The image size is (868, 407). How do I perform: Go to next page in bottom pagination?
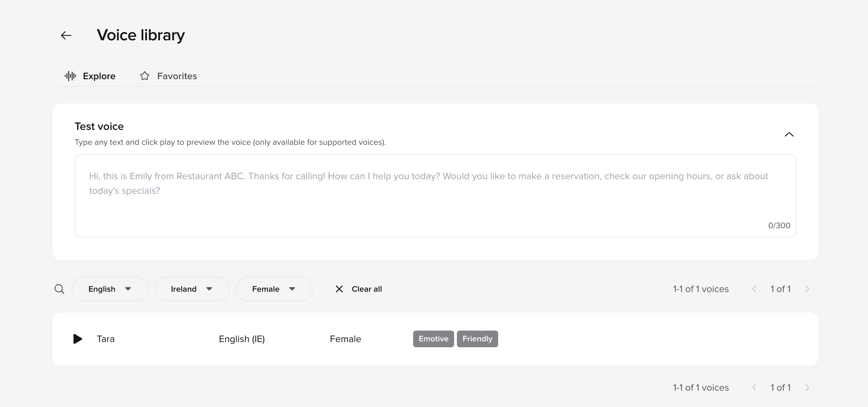pyautogui.click(x=807, y=388)
